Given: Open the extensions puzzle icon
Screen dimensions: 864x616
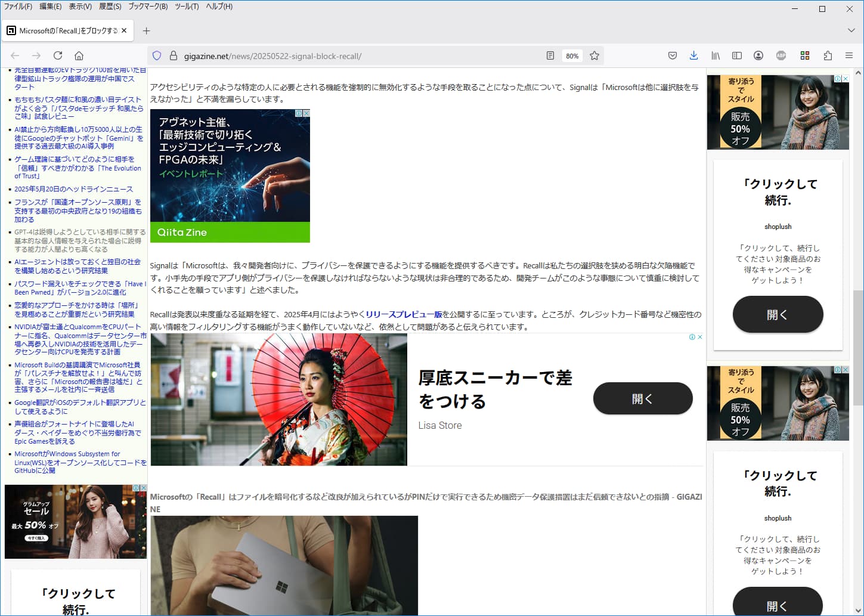Looking at the screenshot, I should coord(828,55).
